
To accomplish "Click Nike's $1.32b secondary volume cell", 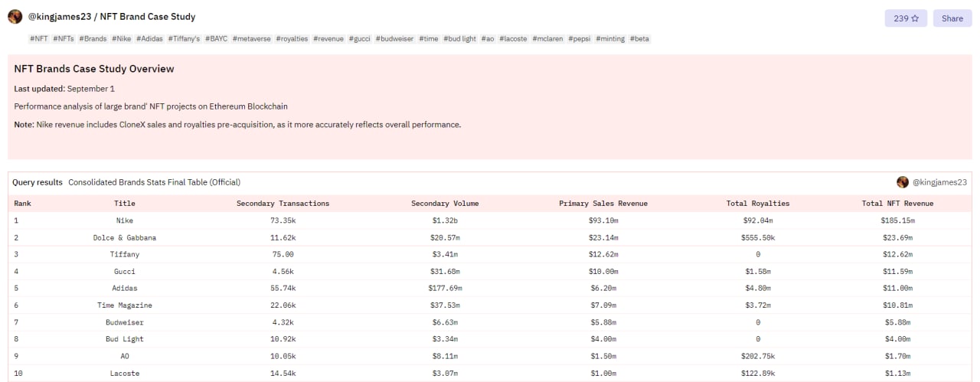I will pyautogui.click(x=445, y=220).
